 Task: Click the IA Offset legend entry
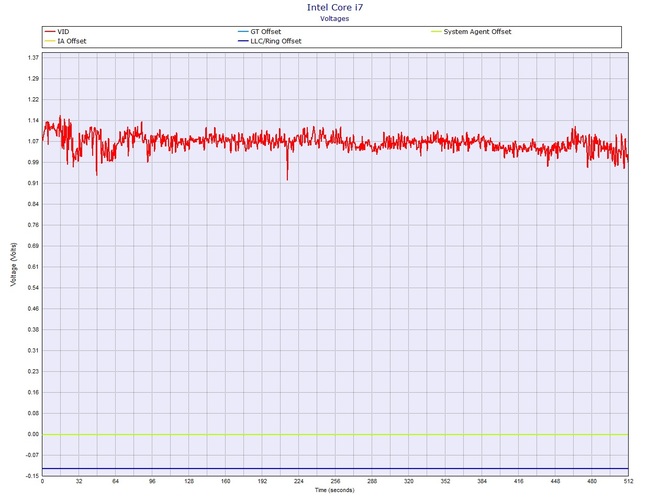pyautogui.click(x=66, y=41)
